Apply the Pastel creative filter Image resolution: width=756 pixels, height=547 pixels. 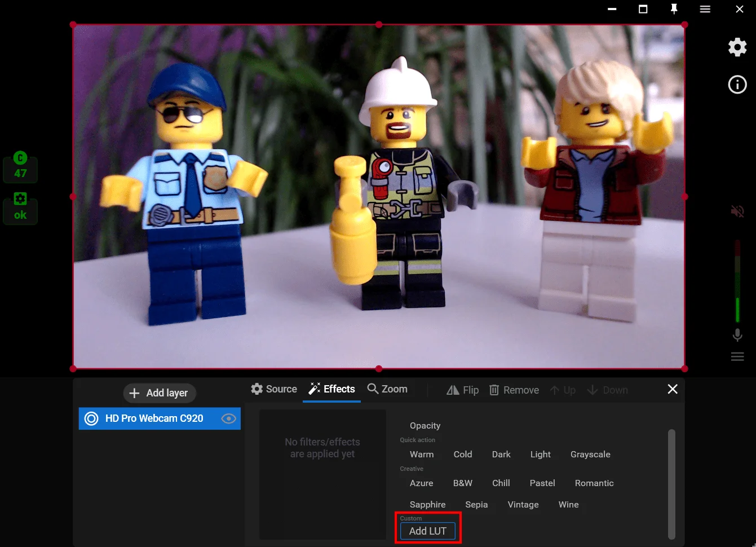pyautogui.click(x=542, y=483)
